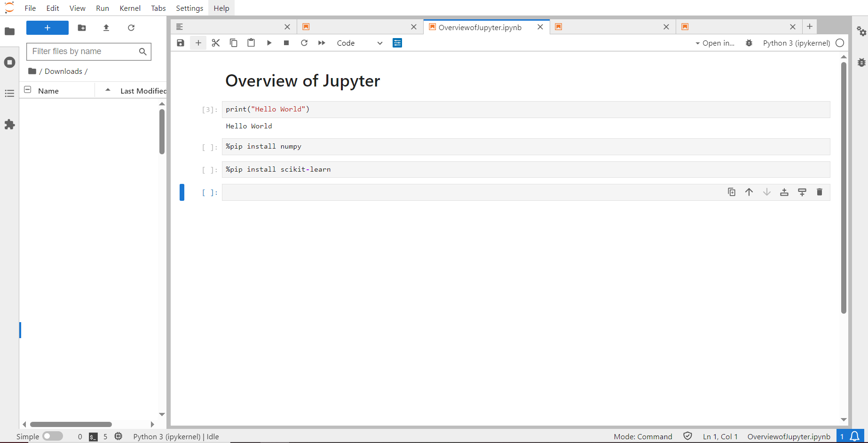Delete the active cell with trash icon
868x443 pixels.
820,192
